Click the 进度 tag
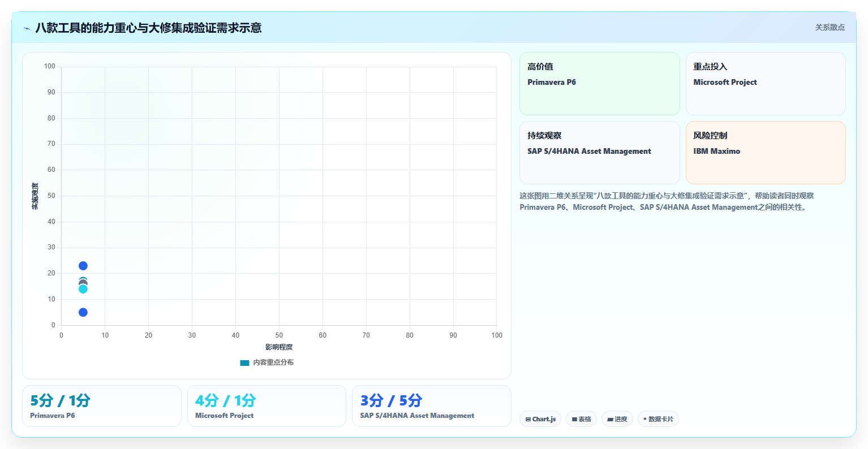868x449 pixels. point(617,419)
